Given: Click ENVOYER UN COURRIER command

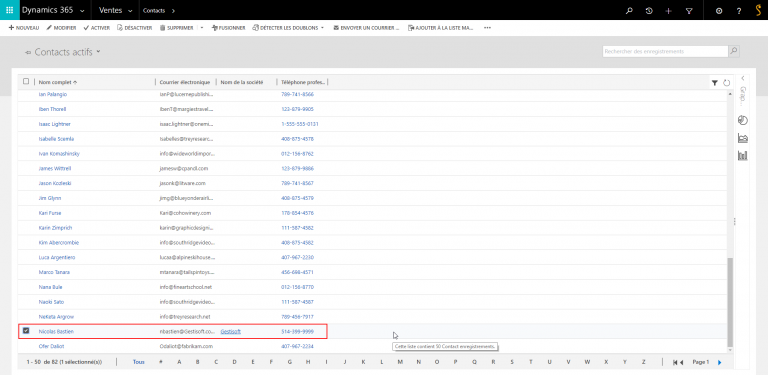Looking at the screenshot, I should pos(366,28).
